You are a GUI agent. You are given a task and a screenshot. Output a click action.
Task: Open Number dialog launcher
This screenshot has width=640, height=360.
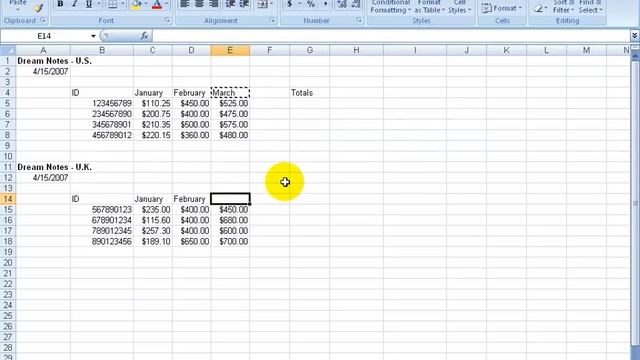pos(359,20)
